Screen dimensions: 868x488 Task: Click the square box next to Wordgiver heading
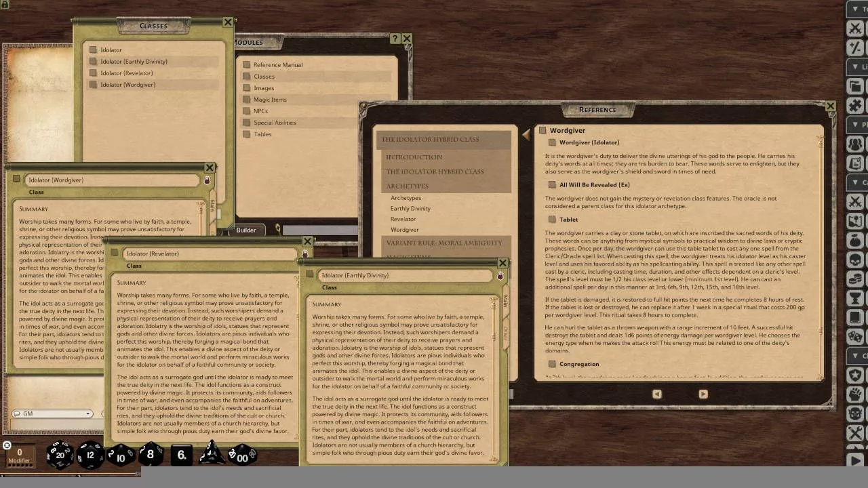point(542,130)
